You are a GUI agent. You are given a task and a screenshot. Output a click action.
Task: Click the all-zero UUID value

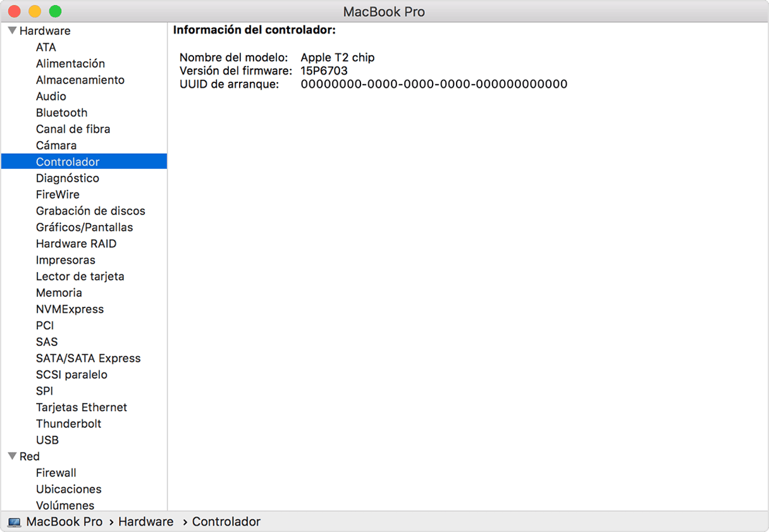(434, 84)
